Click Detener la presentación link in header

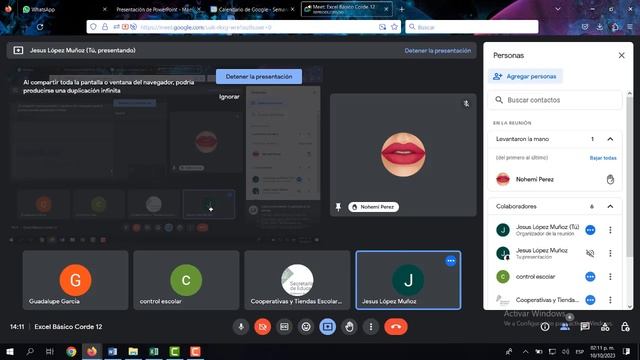pyautogui.click(x=438, y=51)
